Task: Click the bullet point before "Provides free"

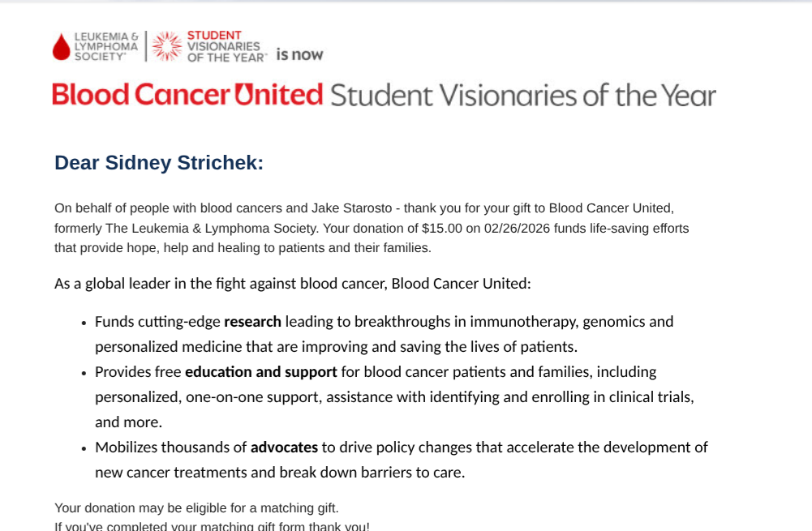Action: 84,373
